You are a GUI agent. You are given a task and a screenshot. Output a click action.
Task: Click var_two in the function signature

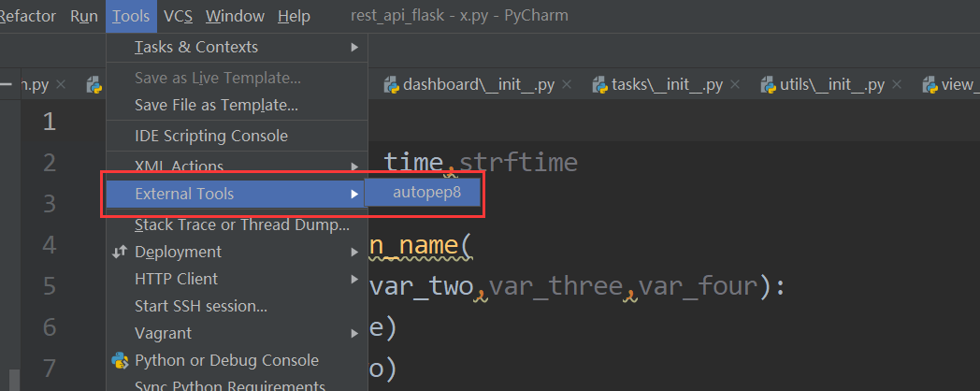pyautogui.click(x=422, y=286)
